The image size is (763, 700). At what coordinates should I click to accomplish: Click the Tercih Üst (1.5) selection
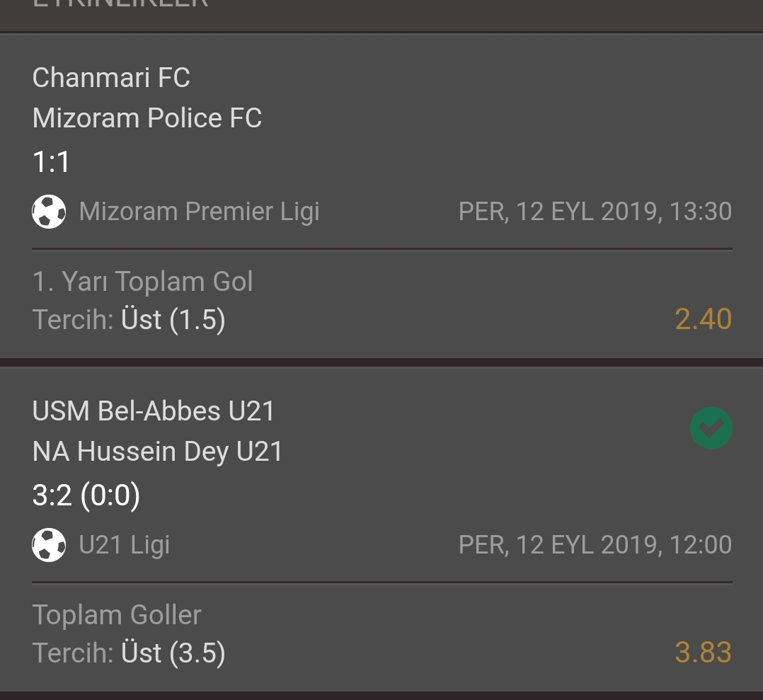click(x=129, y=320)
